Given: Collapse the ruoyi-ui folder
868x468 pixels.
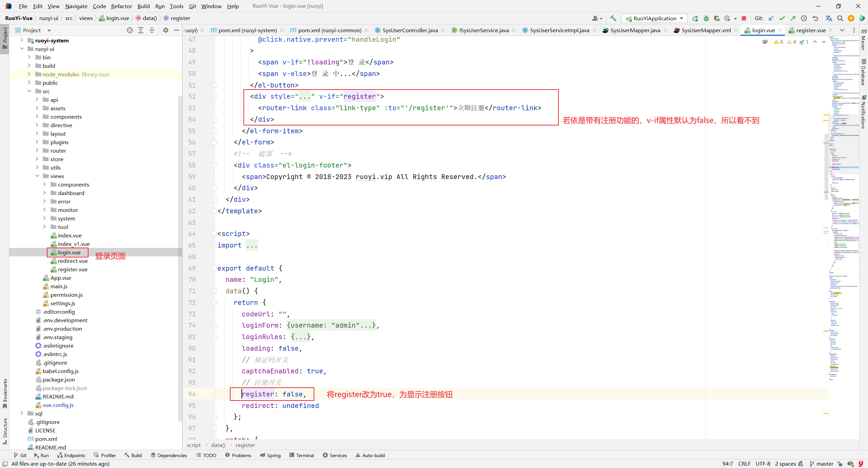Looking at the screenshot, I should (x=22, y=49).
